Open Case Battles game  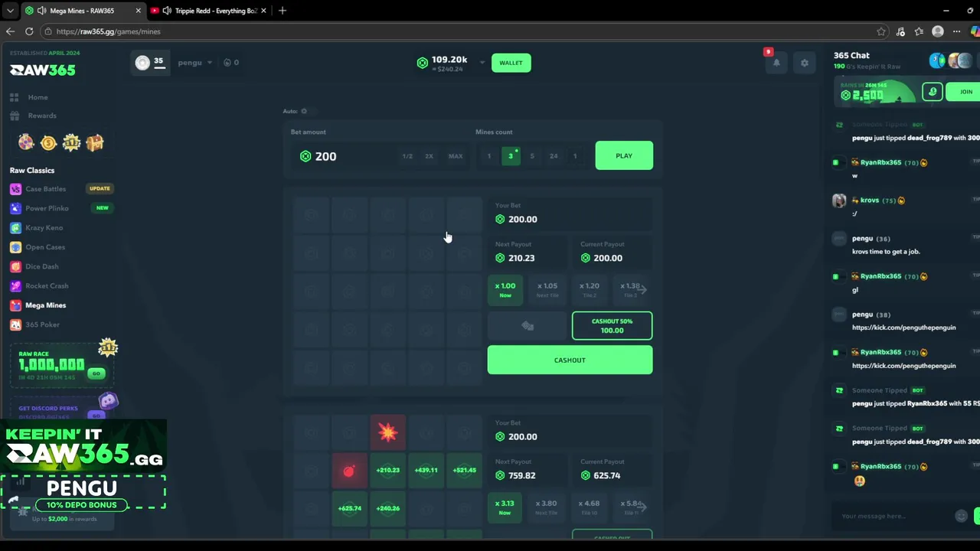[x=45, y=189]
